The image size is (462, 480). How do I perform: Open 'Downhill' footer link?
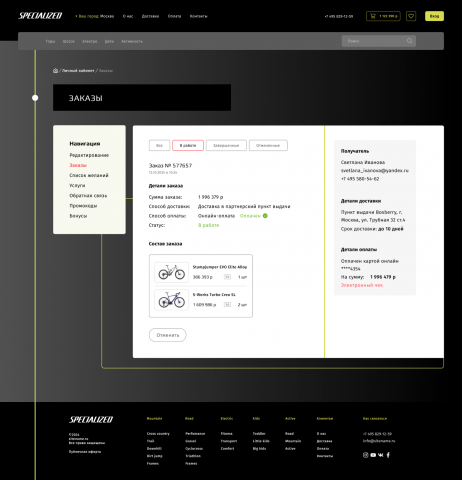pyautogui.click(x=154, y=449)
